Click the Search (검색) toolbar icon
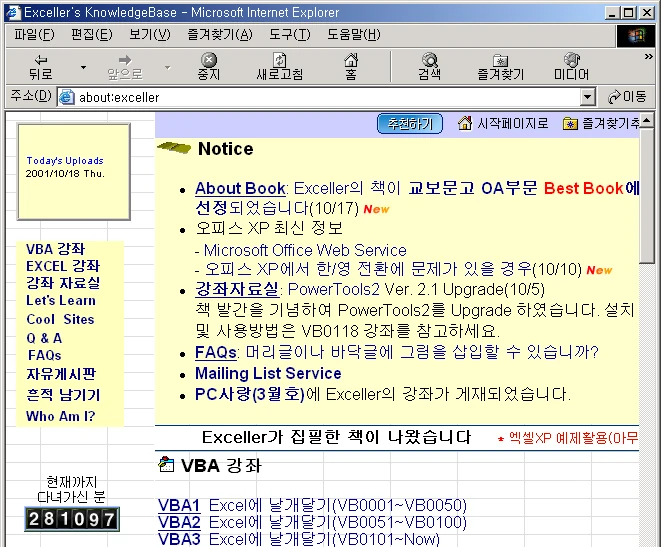Image resolution: width=661 pixels, height=547 pixels. click(430, 60)
